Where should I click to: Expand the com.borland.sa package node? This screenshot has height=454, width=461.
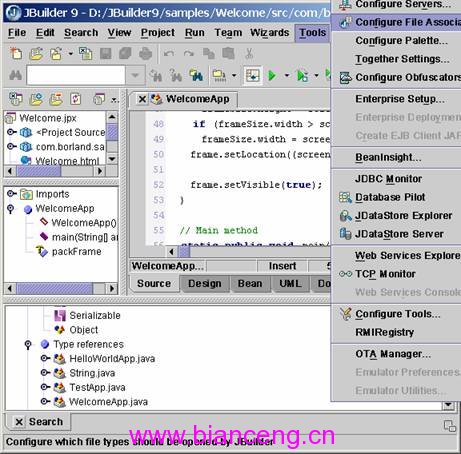pos(12,147)
